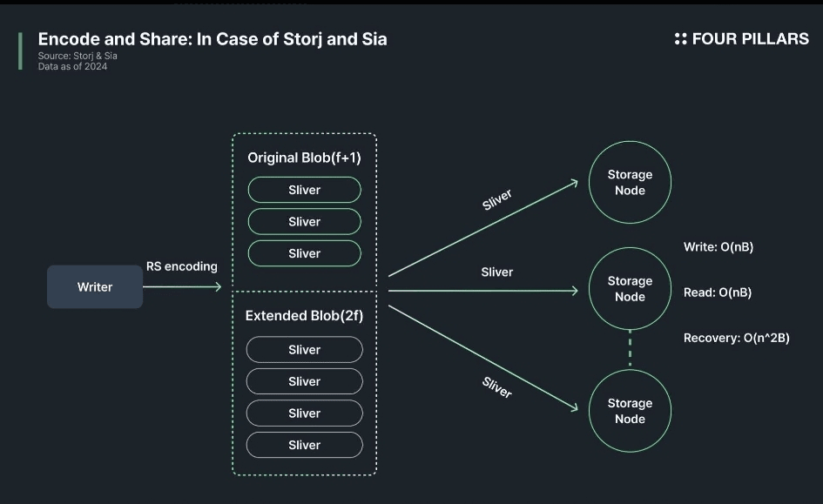Click the first Sliver pill under Extended Blob
Image resolution: width=823 pixels, height=504 pixels.
(x=305, y=350)
